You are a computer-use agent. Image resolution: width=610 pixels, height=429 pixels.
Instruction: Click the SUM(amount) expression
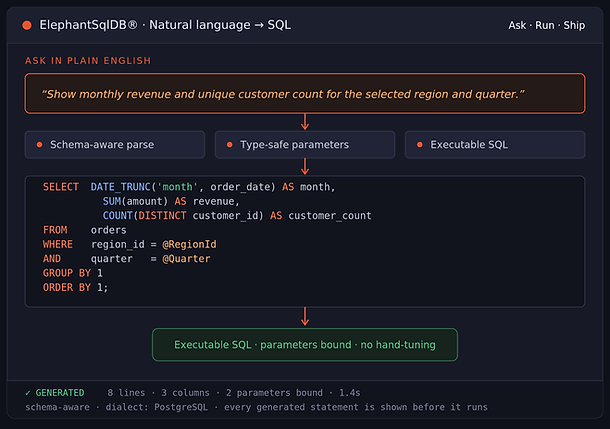point(135,201)
